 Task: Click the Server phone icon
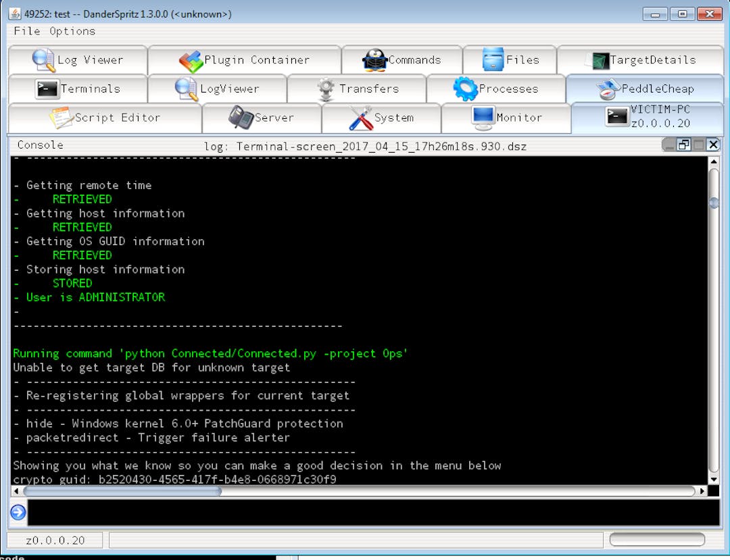coord(240,118)
